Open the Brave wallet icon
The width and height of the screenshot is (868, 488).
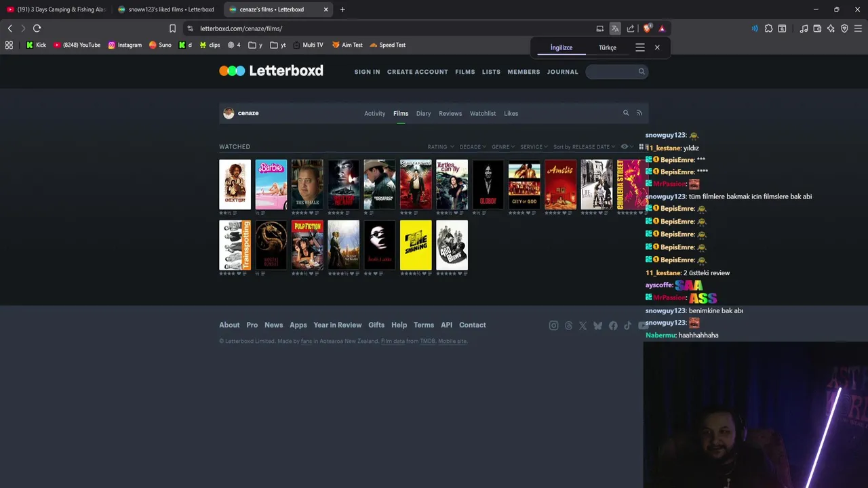pos(817,28)
